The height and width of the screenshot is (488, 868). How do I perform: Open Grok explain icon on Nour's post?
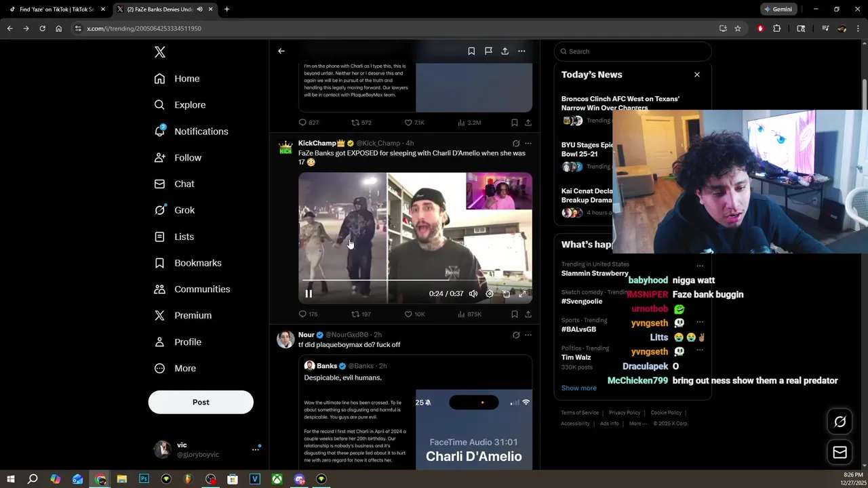coord(516,335)
